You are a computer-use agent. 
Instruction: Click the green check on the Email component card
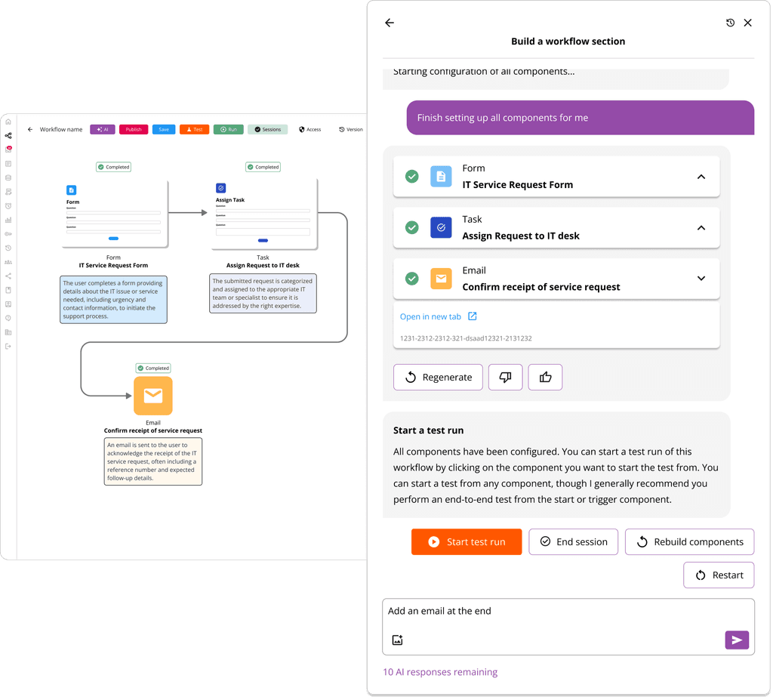point(411,279)
